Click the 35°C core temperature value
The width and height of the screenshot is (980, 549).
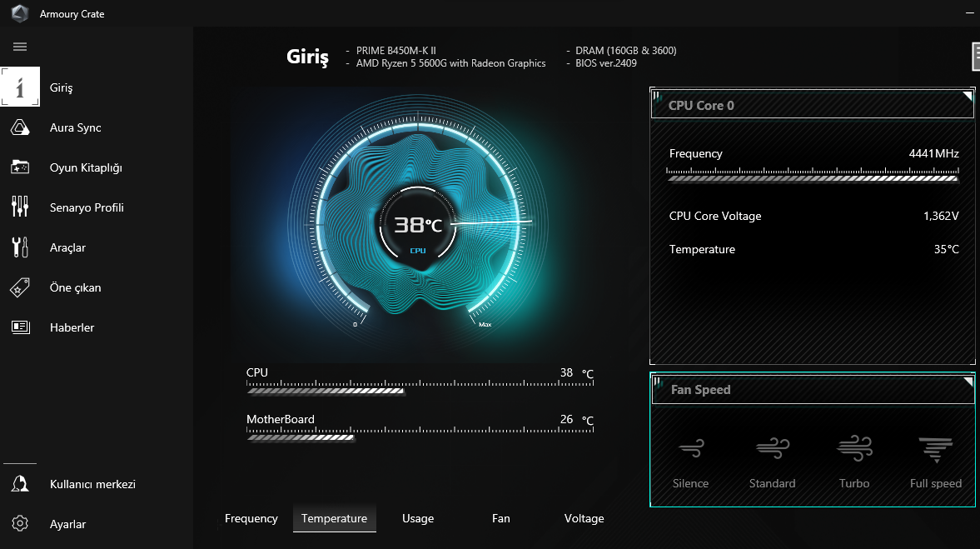946,249
